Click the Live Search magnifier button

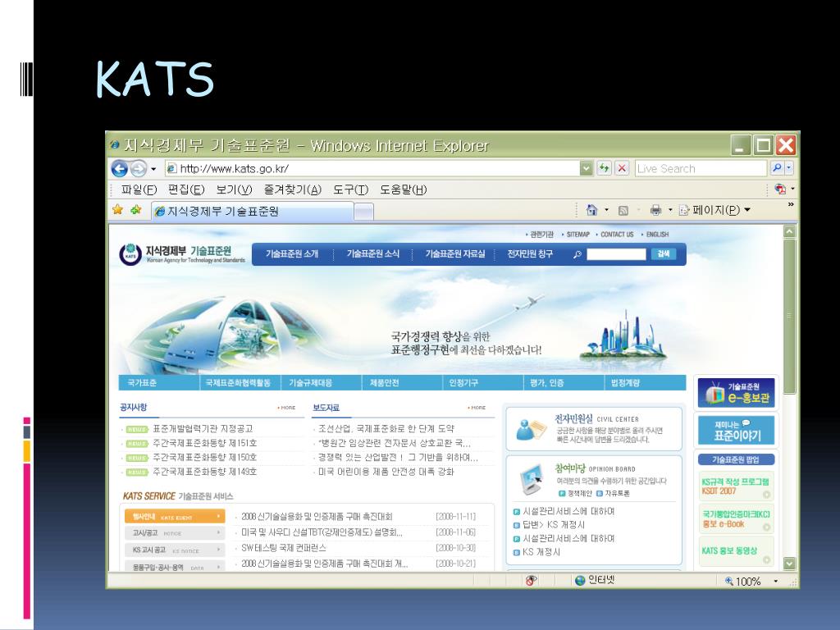point(776,168)
